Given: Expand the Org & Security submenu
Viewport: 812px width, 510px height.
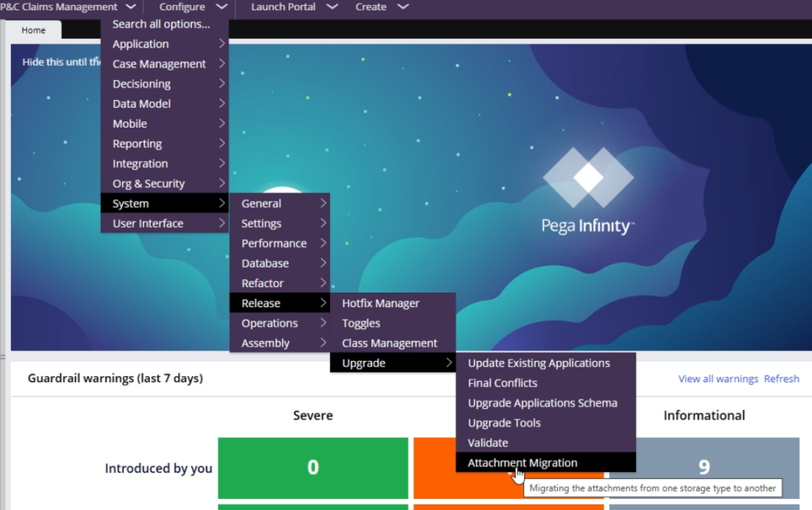Looking at the screenshot, I should [x=165, y=183].
